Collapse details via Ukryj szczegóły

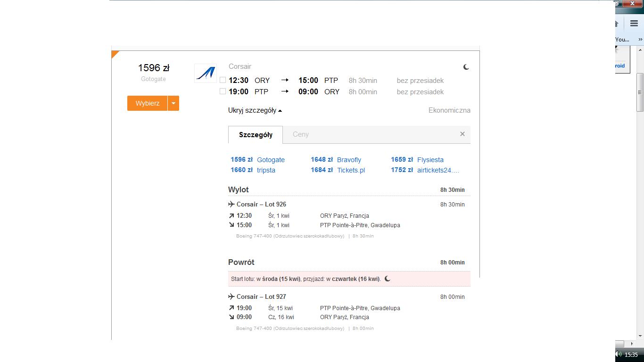(255, 110)
